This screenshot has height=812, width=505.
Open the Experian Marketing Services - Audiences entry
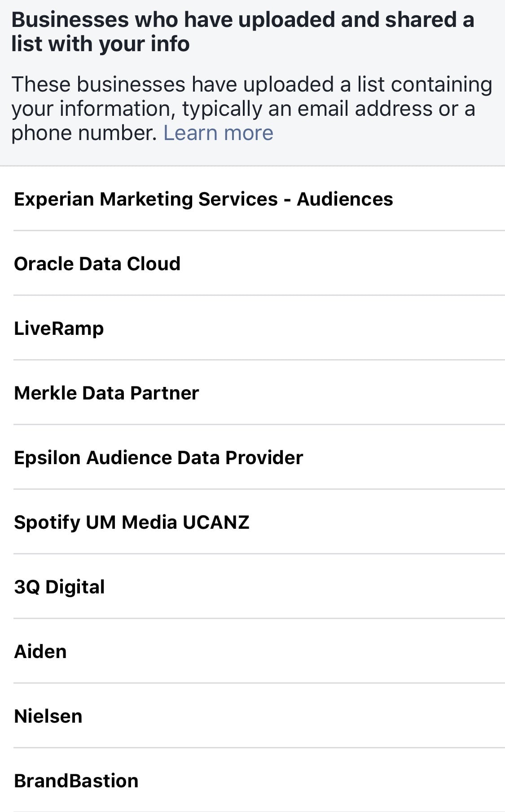tap(203, 199)
